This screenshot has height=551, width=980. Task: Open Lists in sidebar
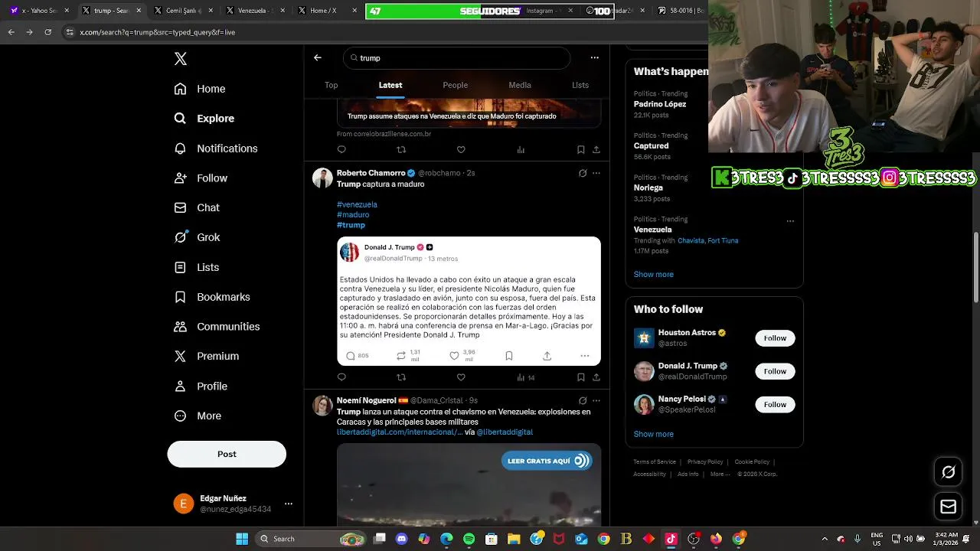[197, 267]
